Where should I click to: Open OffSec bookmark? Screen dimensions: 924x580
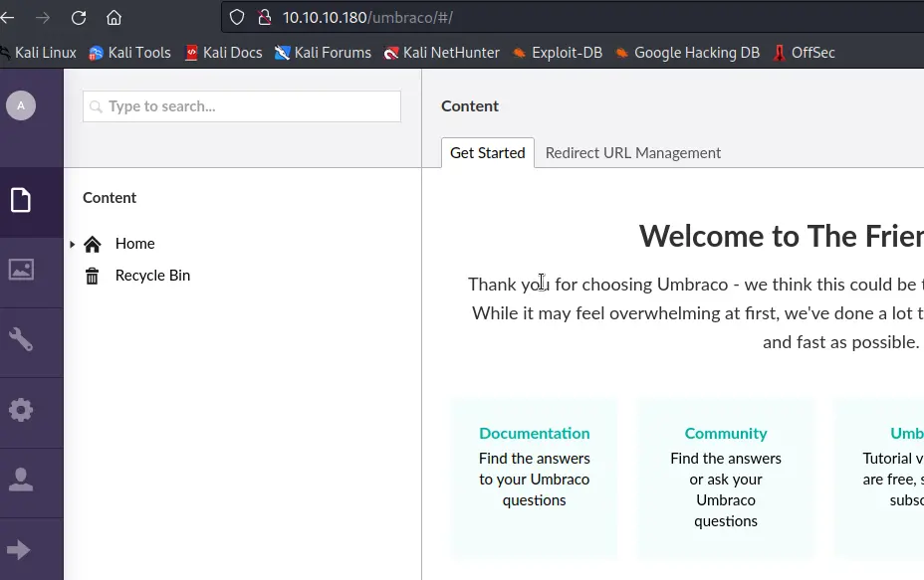804,53
